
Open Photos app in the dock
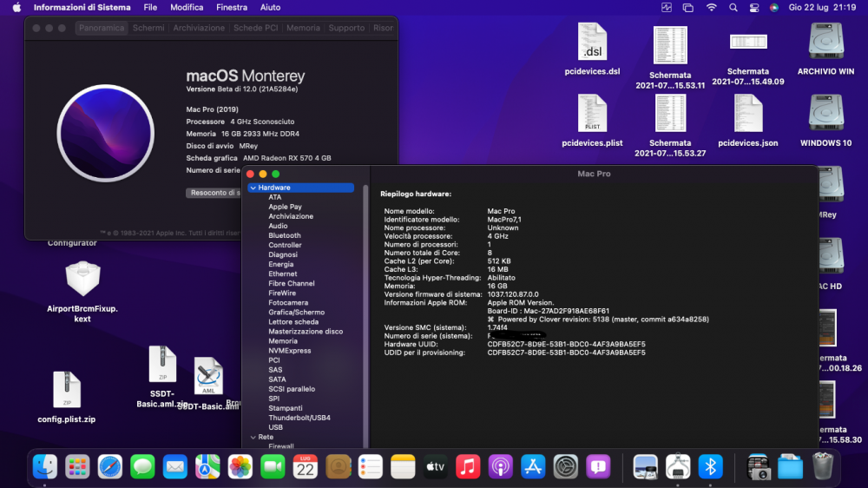pyautogui.click(x=240, y=467)
